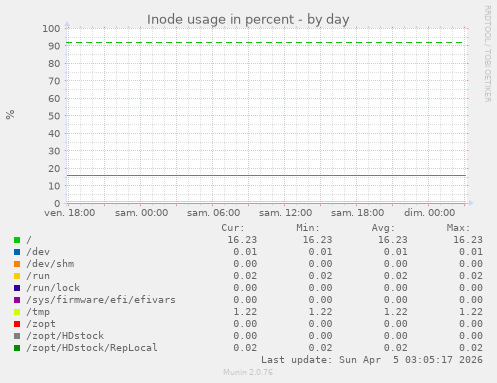Click the dashed green threshold line near 92 percent
Screen dimensions: 497x383
266,43
